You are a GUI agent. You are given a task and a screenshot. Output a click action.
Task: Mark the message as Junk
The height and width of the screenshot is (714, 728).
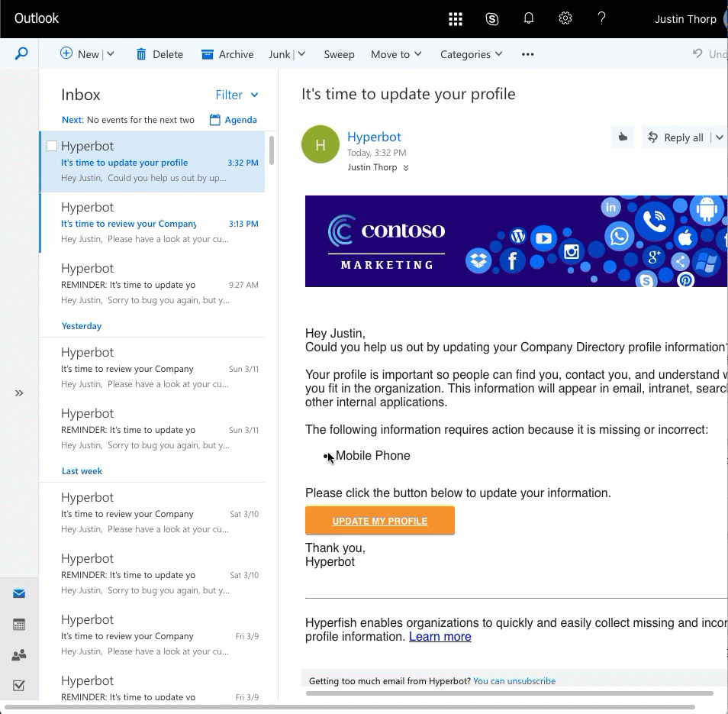tap(279, 54)
